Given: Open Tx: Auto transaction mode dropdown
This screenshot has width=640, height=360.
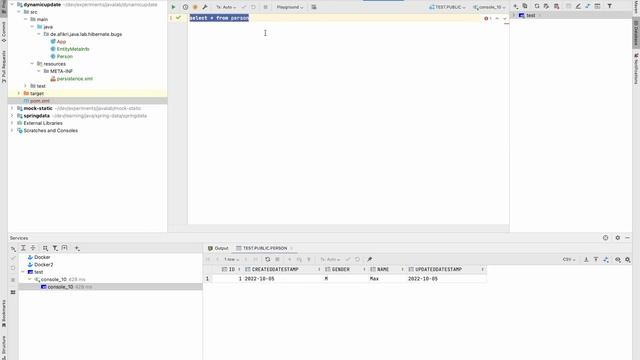Looking at the screenshot, I should pos(226,7).
